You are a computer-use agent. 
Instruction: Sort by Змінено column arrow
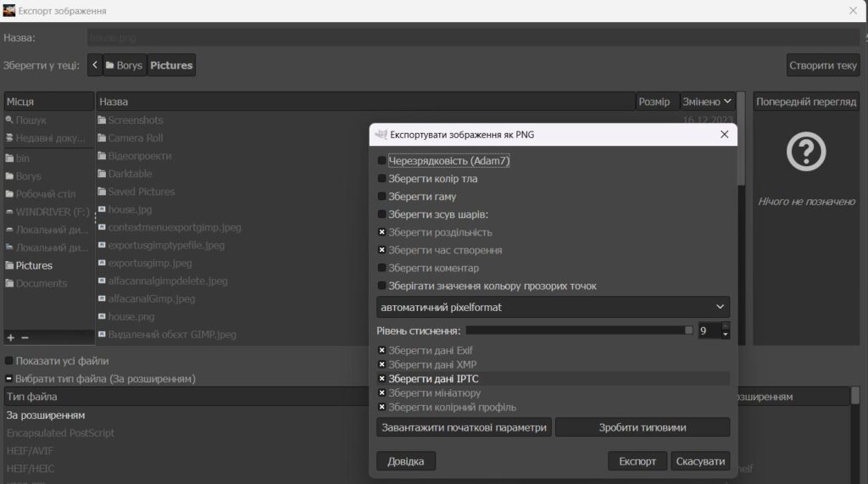pos(727,102)
